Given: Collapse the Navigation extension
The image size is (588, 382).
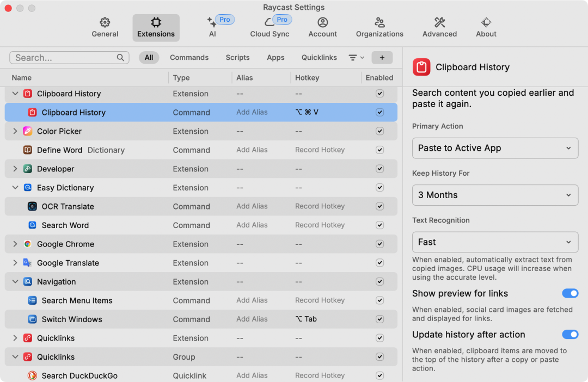Looking at the screenshot, I should click(x=15, y=281).
